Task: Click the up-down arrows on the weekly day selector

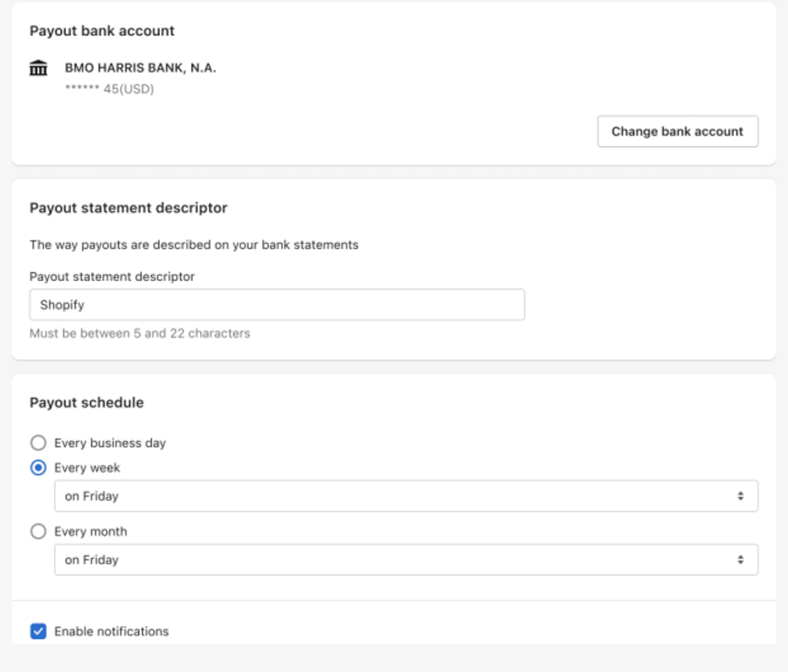Action: [740, 496]
